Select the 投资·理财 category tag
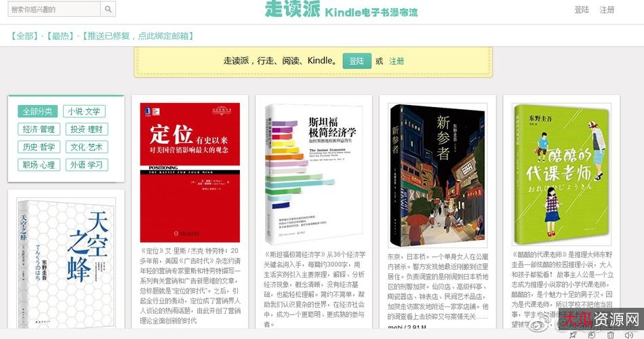Image resolution: width=644 pixels, height=339 pixels. click(x=87, y=129)
